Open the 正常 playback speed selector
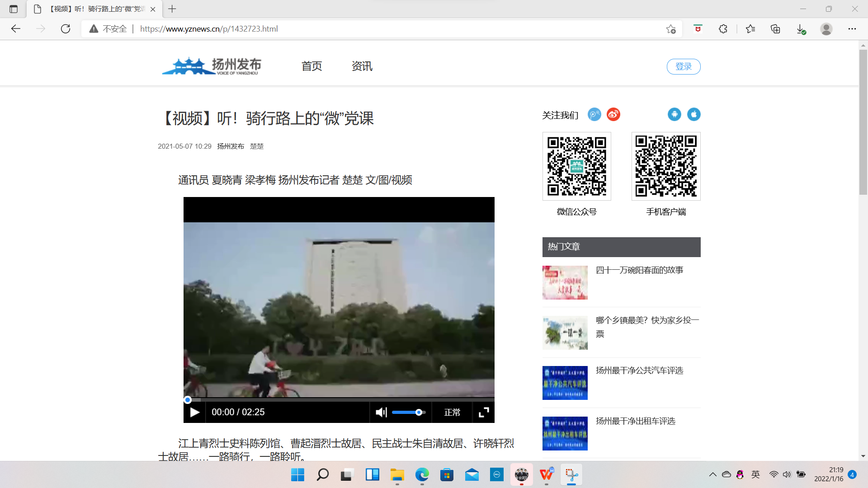 click(452, 412)
